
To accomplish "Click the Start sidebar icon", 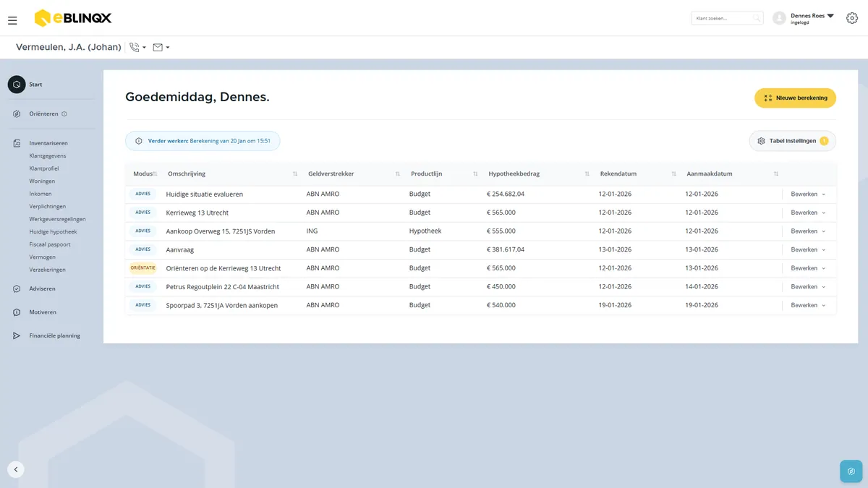I will (17, 85).
